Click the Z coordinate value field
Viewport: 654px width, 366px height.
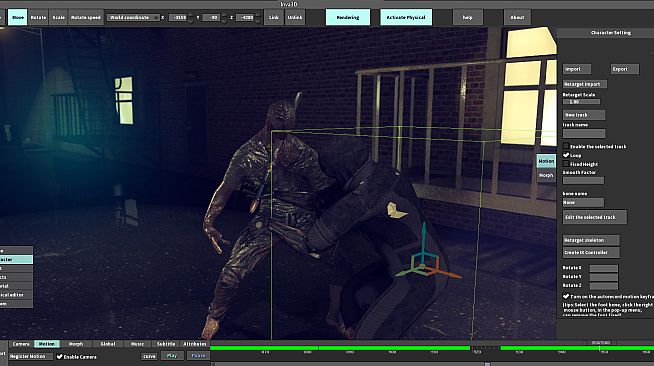click(x=245, y=18)
